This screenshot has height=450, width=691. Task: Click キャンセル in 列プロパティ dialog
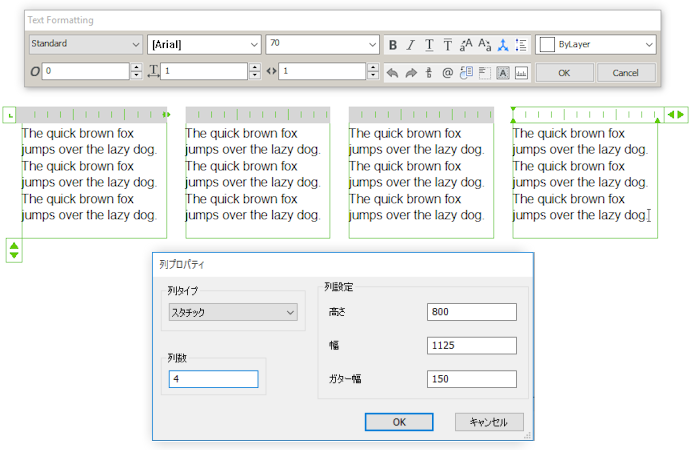489,422
